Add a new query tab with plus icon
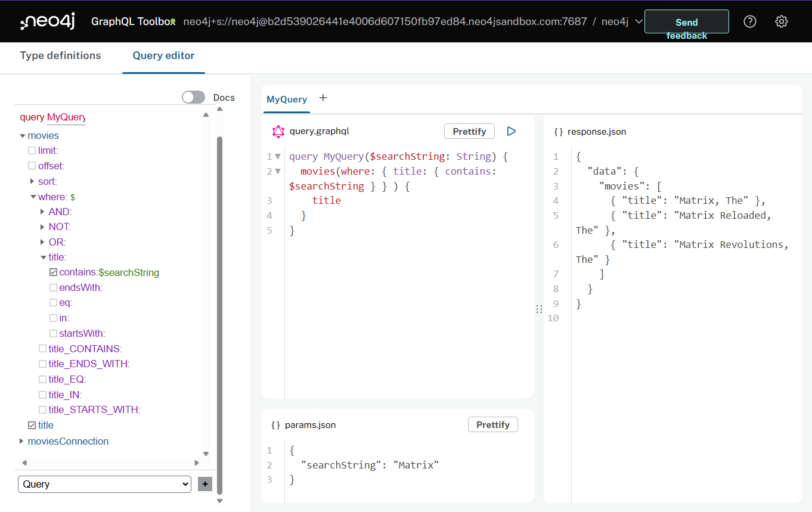 tap(323, 98)
